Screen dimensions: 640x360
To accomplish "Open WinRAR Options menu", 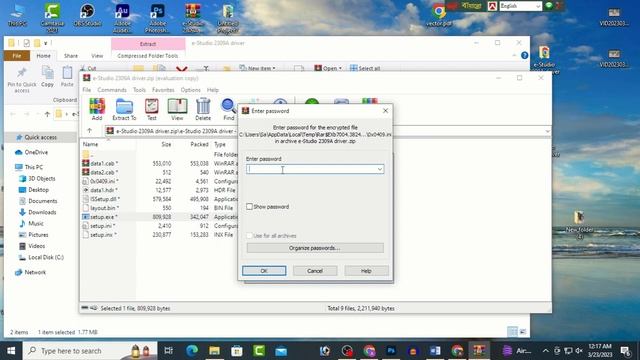I will tap(191, 90).
